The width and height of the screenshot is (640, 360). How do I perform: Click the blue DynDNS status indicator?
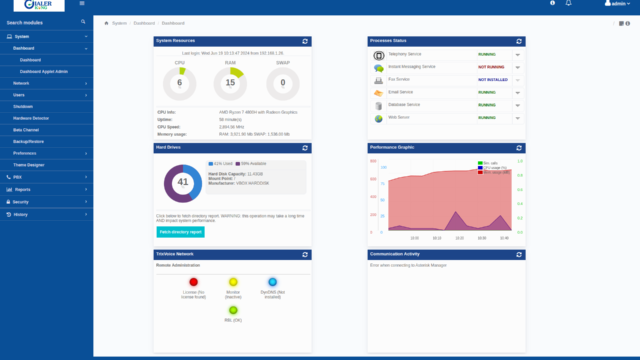pyautogui.click(x=273, y=282)
